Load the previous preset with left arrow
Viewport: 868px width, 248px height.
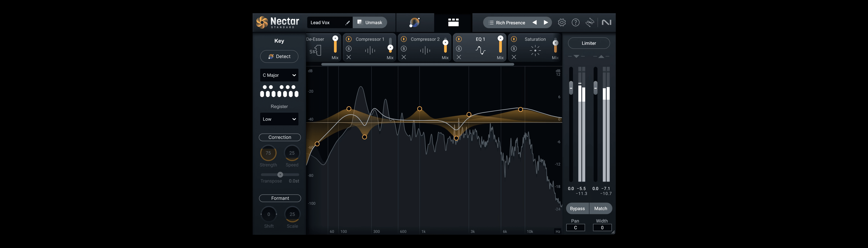click(534, 23)
